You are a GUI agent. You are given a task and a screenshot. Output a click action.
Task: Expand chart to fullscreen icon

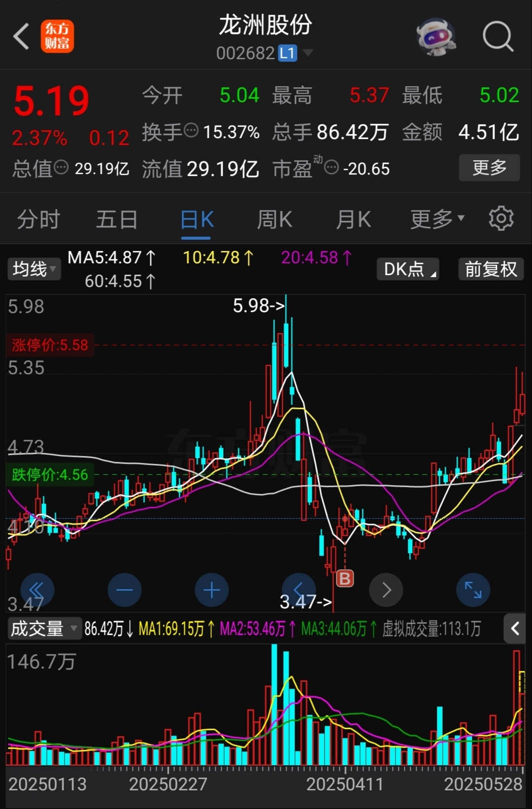tap(473, 590)
